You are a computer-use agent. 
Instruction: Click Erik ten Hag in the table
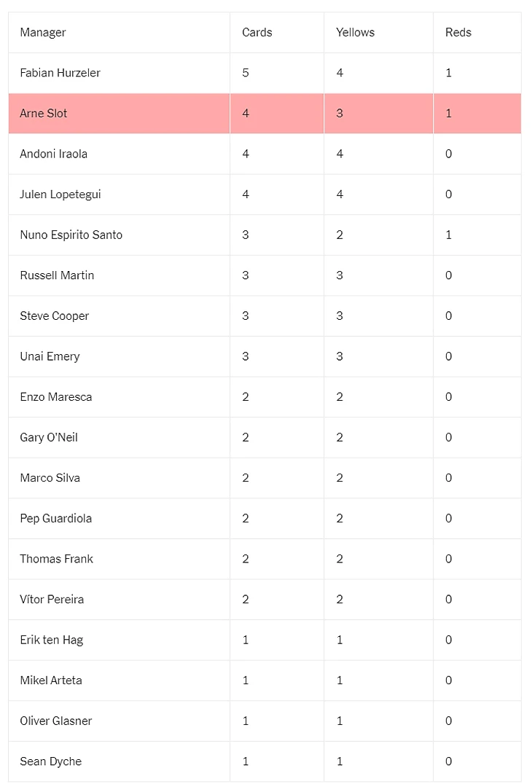[x=52, y=640]
